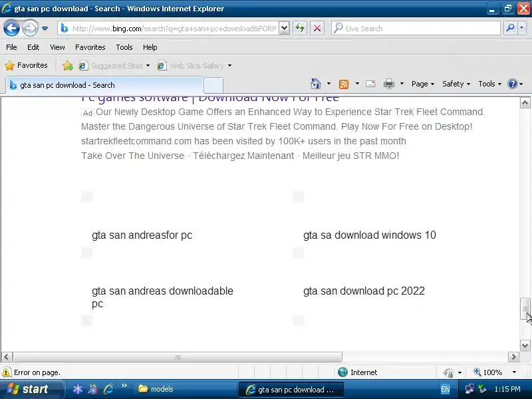Click the network computers tray icon
This screenshot has height=399, width=532.
[x=469, y=389]
